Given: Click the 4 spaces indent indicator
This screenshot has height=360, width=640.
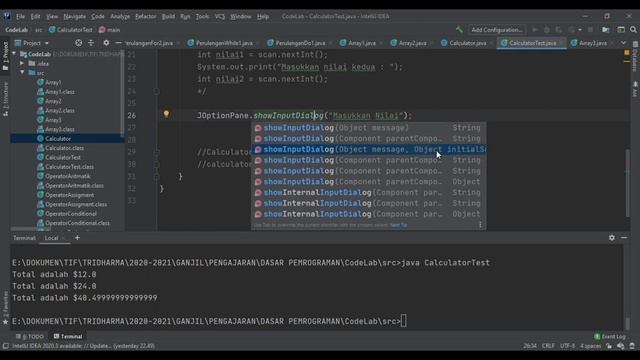Looking at the screenshot, I should [591, 346].
